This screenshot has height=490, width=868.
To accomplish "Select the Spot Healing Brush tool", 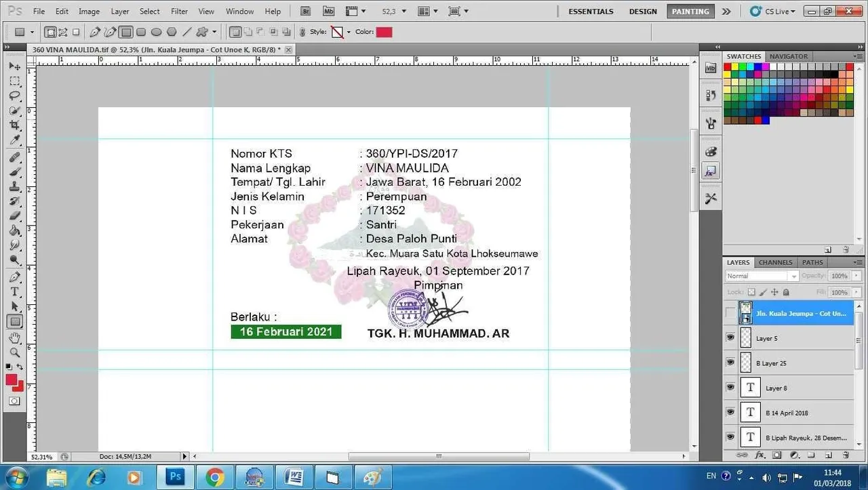I will pyautogui.click(x=14, y=157).
